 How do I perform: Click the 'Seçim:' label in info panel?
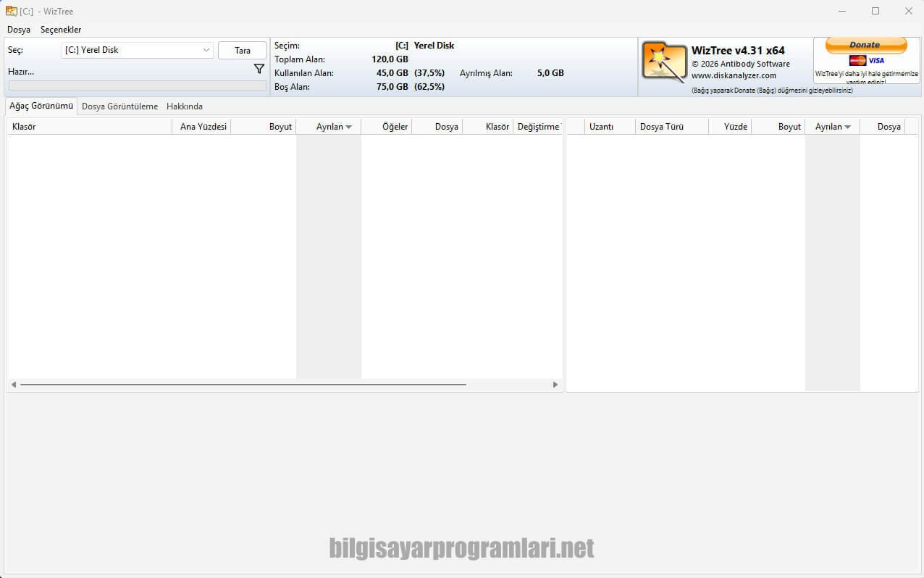[x=287, y=46]
